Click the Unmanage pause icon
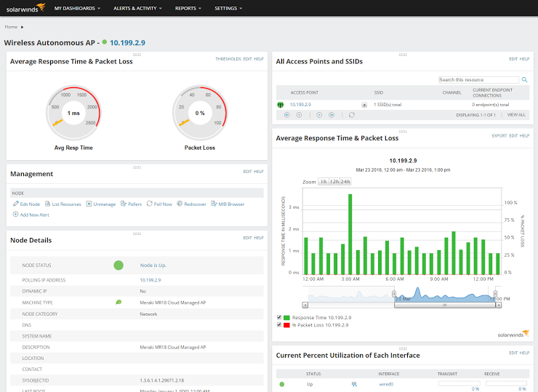Image resolution: width=538 pixels, height=392 pixels. tap(89, 204)
